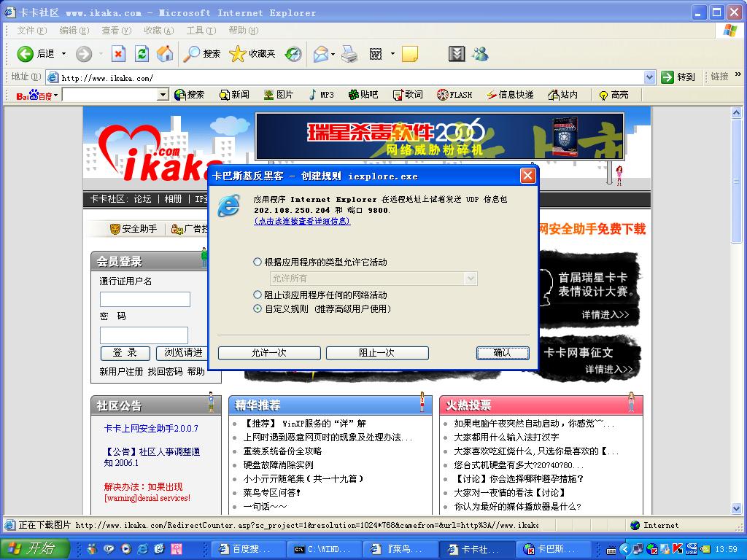
Task: Open Search magnifier in IE toolbar
Action: click(x=192, y=54)
